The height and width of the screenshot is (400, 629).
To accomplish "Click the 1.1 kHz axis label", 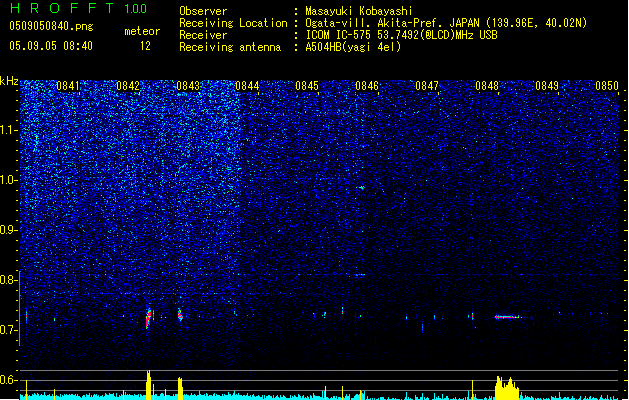I will [x=9, y=130].
